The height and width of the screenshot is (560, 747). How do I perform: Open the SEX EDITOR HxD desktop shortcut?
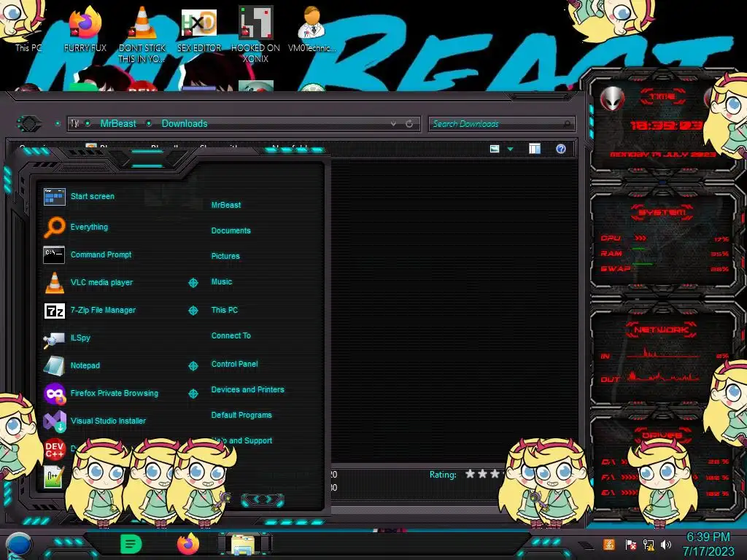[199, 29]
